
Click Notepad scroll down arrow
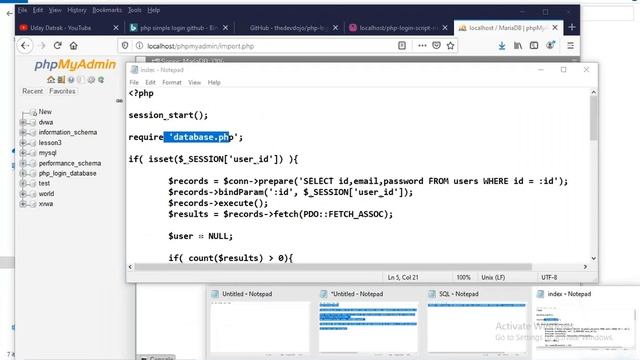(x=593, y=258)
